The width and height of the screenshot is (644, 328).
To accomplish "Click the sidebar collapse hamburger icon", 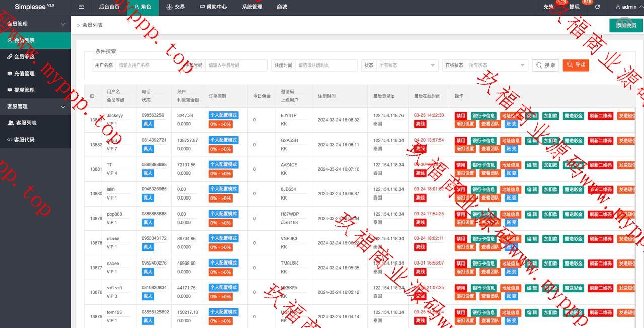I will point(82,7).
